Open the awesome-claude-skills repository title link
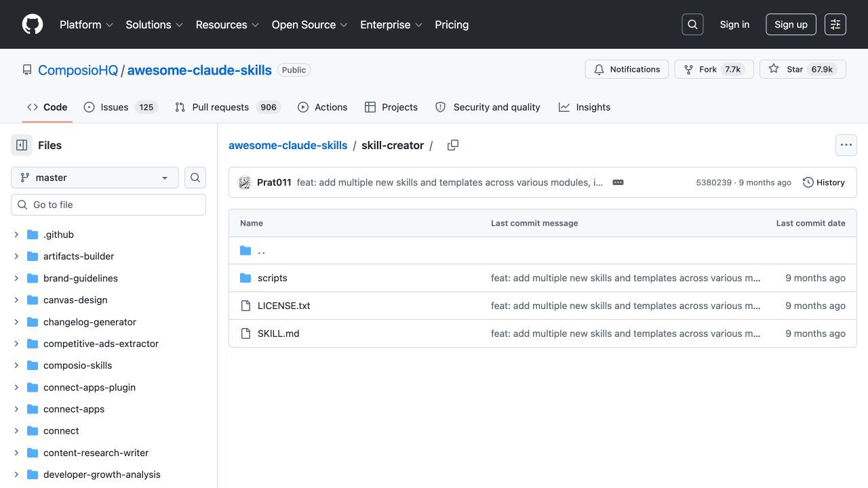 [x=199, y=70]
